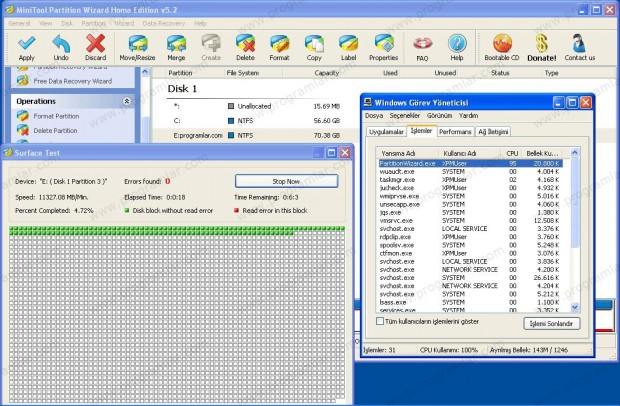
Task: Open Görünüm menu in Task Manager
Action: coord(439,115)
